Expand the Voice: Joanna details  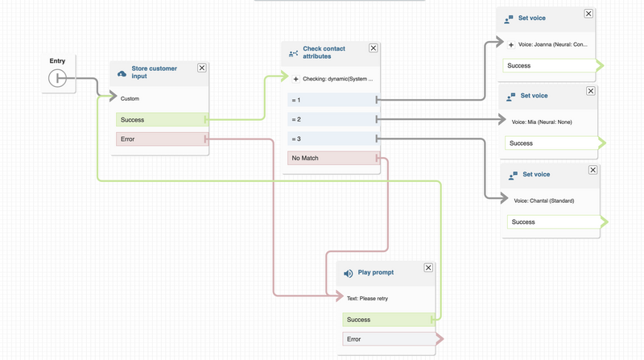(x=511, y=45)
